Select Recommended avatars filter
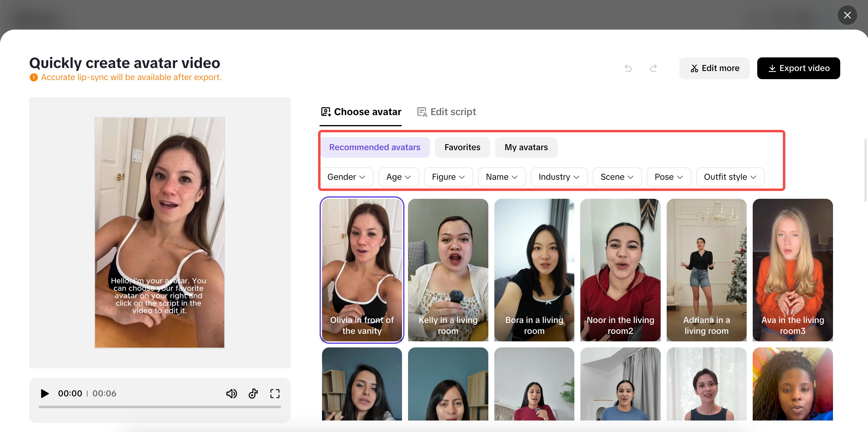The image size is (868, 432). tap(375, 147)
